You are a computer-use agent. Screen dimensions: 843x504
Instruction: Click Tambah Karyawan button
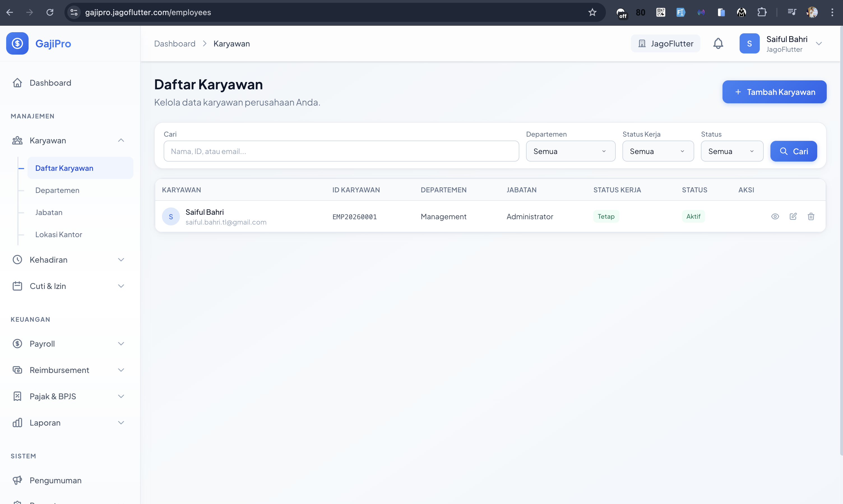774,92
